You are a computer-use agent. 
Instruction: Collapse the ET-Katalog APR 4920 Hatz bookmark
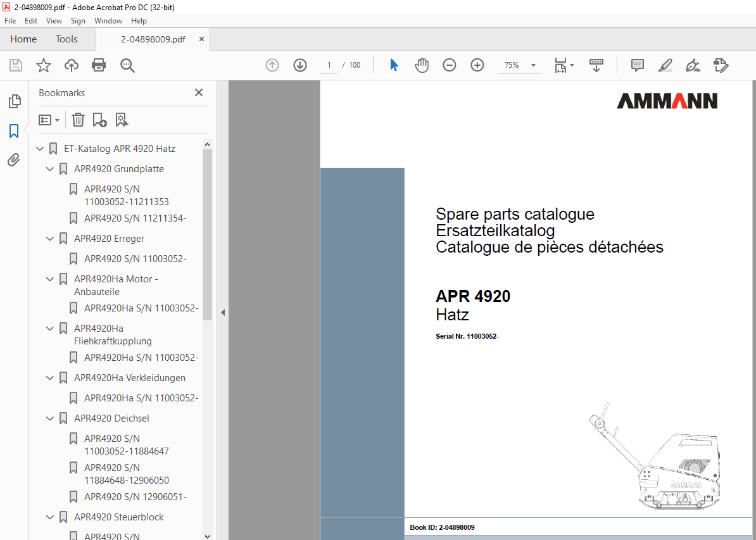coord(39,149)
